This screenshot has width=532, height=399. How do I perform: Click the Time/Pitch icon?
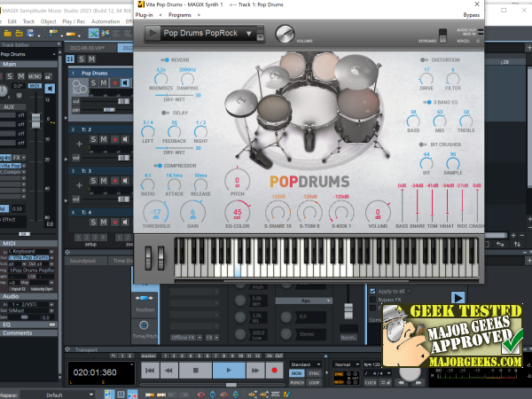click(144, 325)
